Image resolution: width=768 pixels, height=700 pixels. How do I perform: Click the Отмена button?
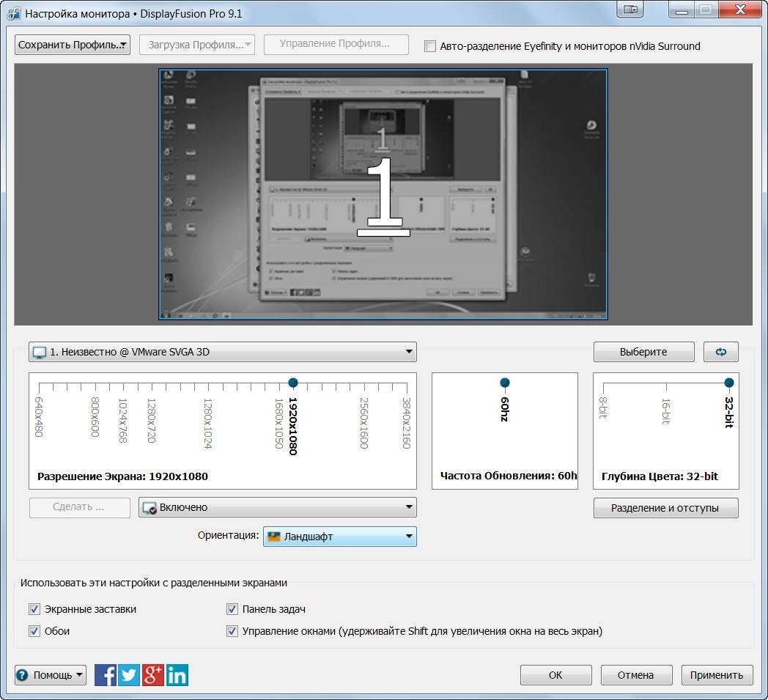(x=636, y=675)
